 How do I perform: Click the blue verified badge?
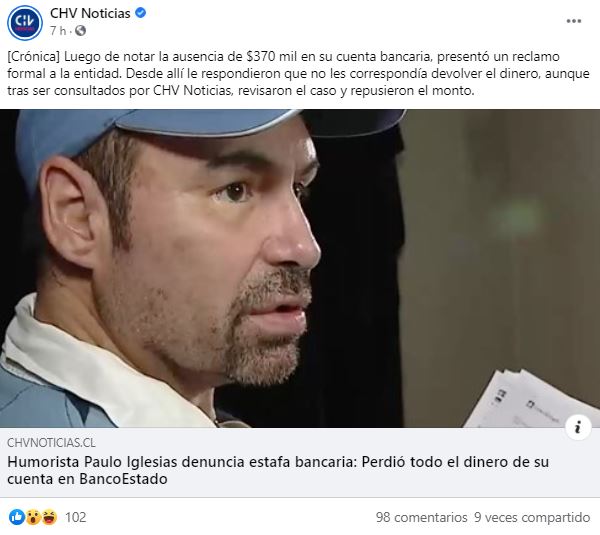141,13
